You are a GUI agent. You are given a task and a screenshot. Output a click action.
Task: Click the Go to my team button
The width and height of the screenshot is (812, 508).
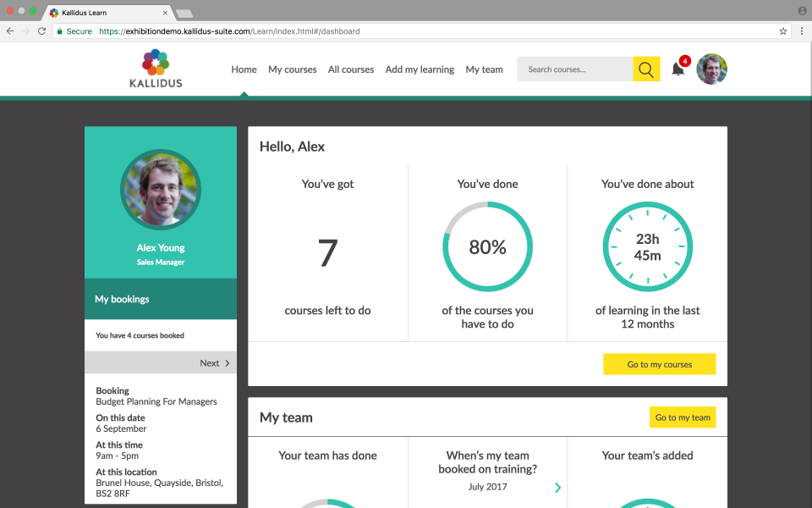point(683,417)
